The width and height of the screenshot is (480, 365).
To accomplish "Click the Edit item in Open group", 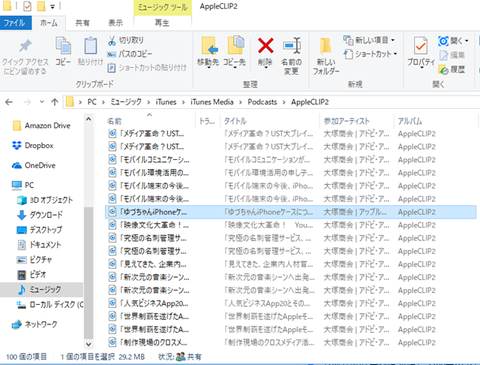I will [452, 55].
